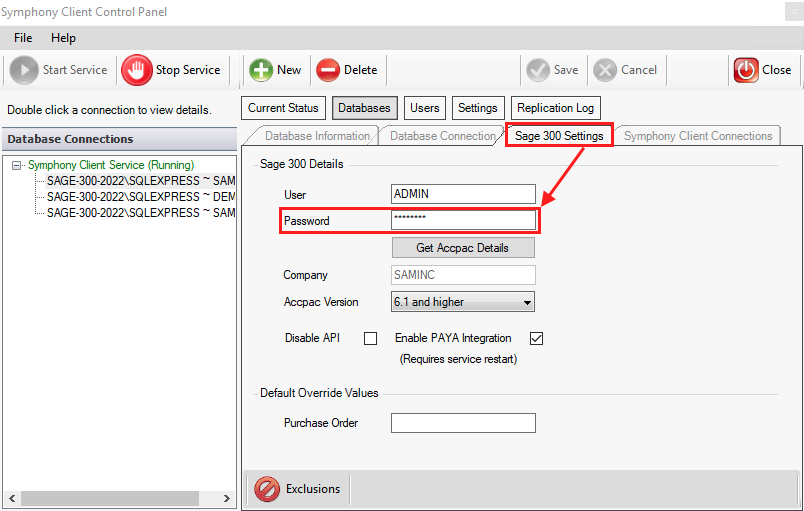The height and width of the screenshot is (511, 804).
Task: Open the Replication Log section
Action: (x=556, y=108)
